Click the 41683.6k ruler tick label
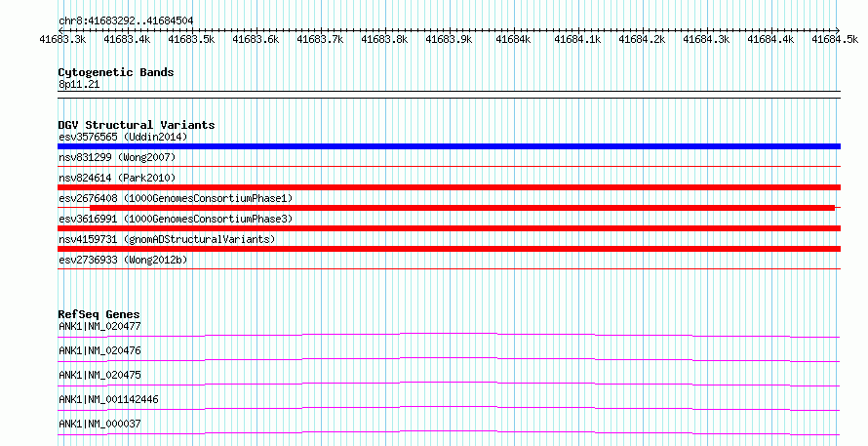Image resolution: width=868 pixels, height=446 pixels. (256, 39)
